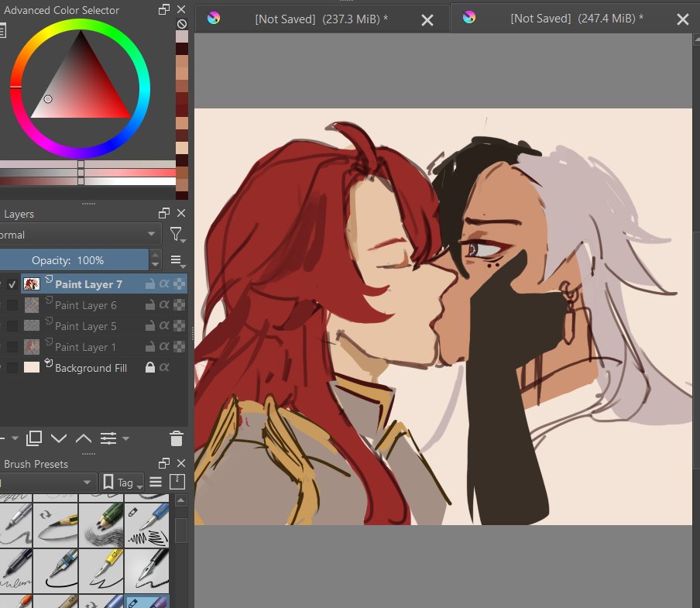Toggle inherit alpha on Paint Layer 6
This screenshot has height=608, width=700.
[164, 305]
